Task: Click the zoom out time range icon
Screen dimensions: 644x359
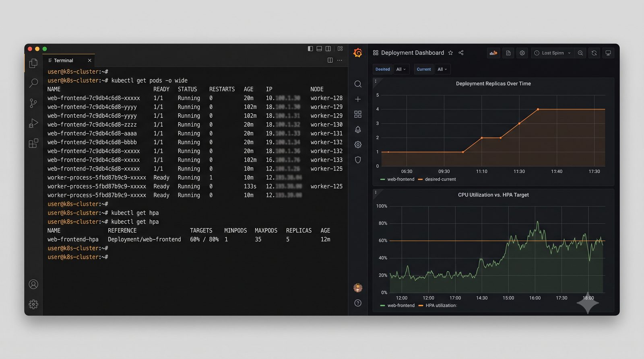Action: [580, 53]
